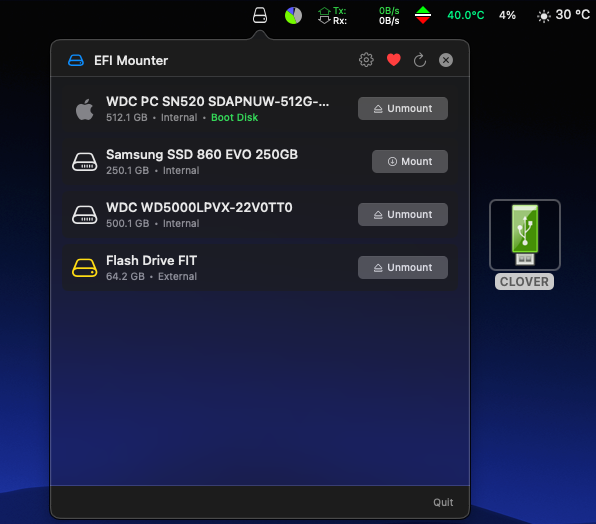This screenshot has width=596, height=524.
Task: Click the blue EFI Mounter drive logo
Action: (76, 60)
